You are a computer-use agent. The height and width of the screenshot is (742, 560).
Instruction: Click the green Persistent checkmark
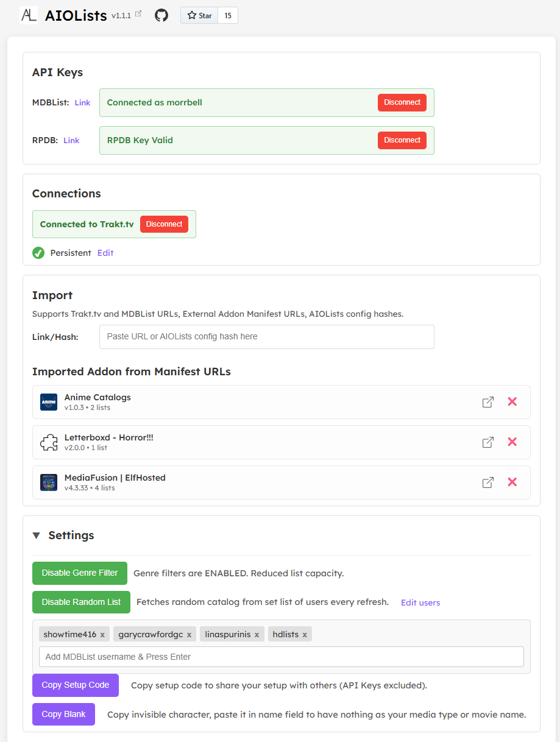[38, 253]
